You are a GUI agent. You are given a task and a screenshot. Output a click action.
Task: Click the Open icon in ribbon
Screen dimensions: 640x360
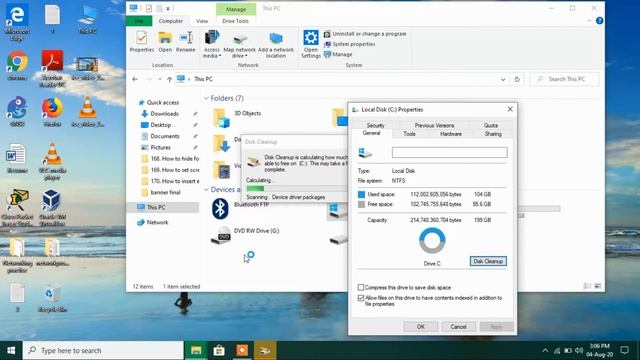165,42
